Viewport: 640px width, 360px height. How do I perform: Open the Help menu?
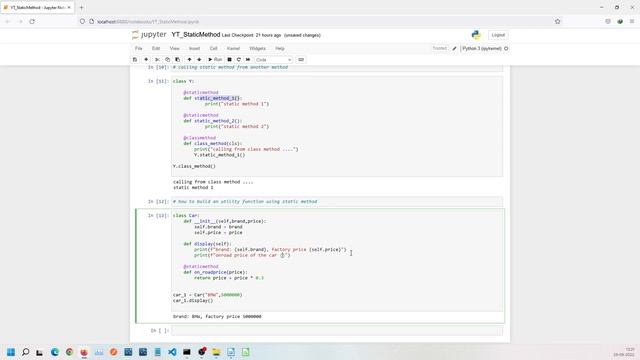click(x=280, y=49)
